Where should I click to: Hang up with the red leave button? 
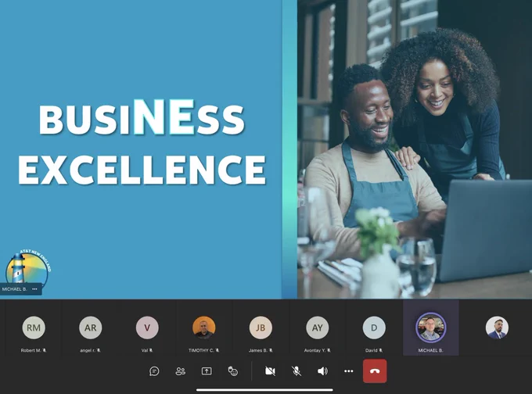(375, 371)
